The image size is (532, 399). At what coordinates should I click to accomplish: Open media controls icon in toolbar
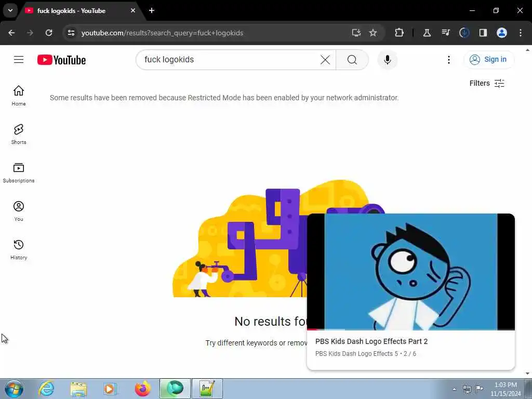(x=445, y=33)
